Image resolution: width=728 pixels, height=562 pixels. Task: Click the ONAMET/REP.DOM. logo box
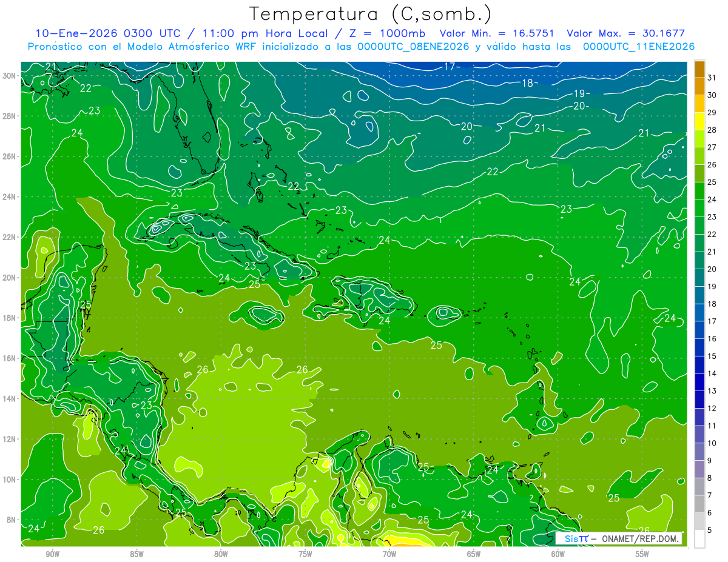tap(619, 538)
